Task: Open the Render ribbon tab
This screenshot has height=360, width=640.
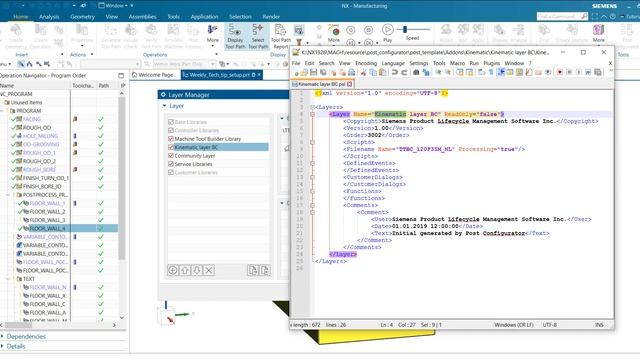Action: coord(271,17)
